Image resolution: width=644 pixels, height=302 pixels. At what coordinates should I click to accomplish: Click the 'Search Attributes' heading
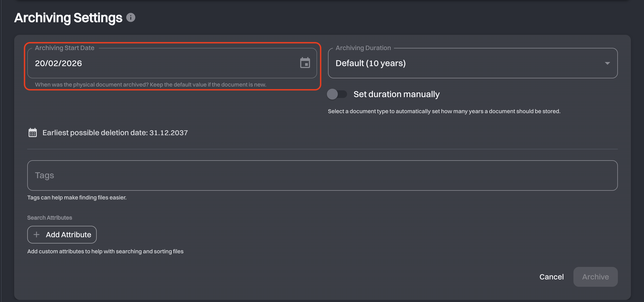click(x=50, y=218)
